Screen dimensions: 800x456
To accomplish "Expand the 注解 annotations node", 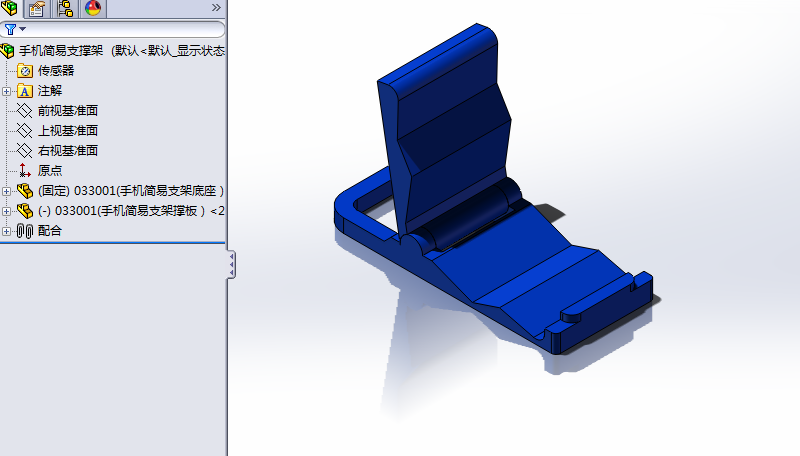I will 6,91.
